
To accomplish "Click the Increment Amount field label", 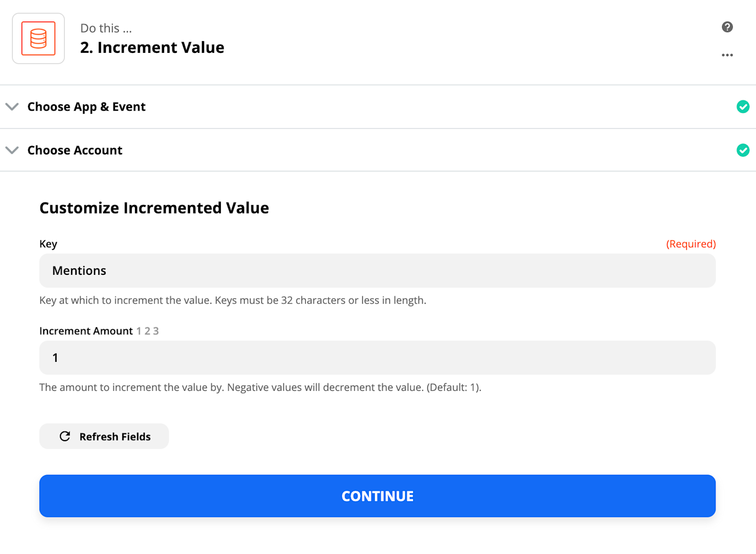I will point(86,331).
